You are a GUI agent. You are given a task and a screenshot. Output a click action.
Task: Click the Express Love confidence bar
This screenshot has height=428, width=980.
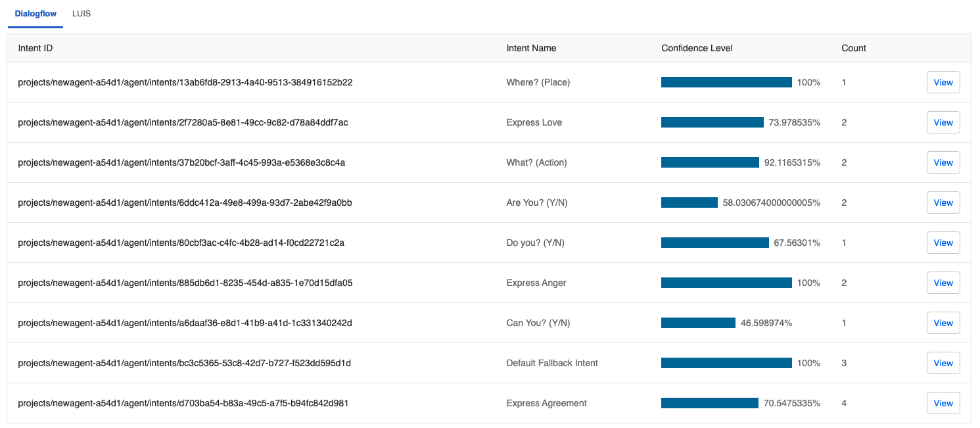(x=712, y=122)
